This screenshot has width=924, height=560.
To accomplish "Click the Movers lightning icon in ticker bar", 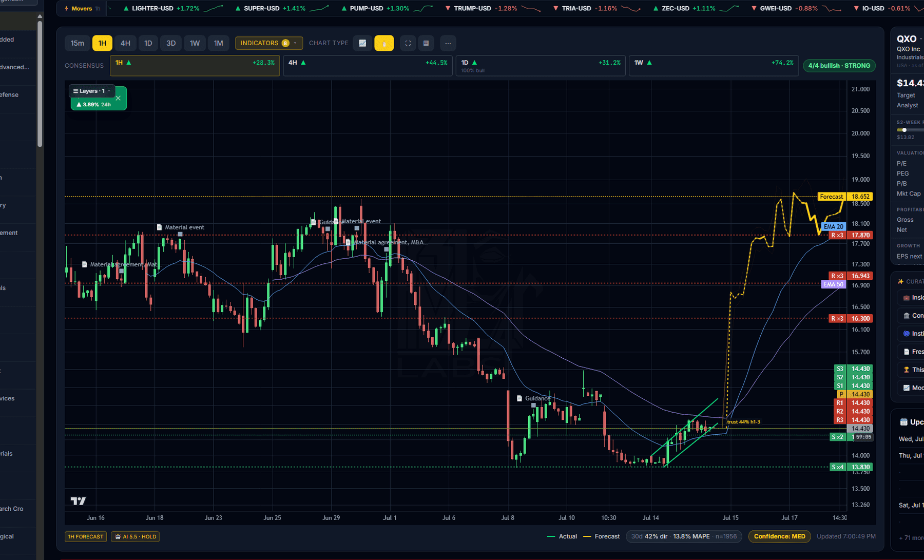I will point(66,9).
